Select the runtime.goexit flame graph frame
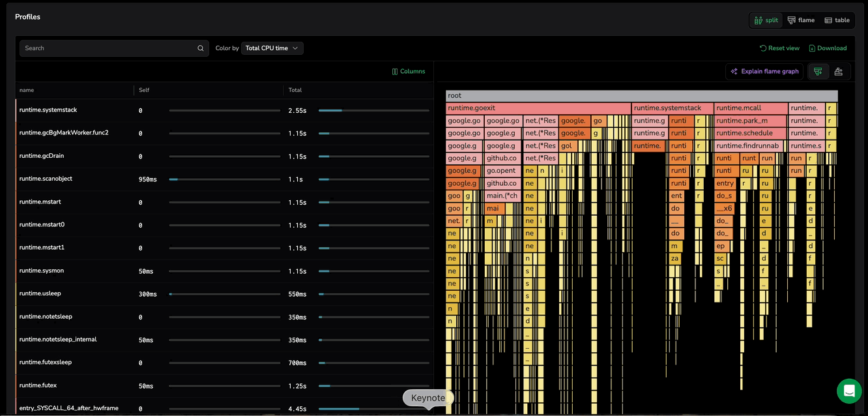 [538, 108]
